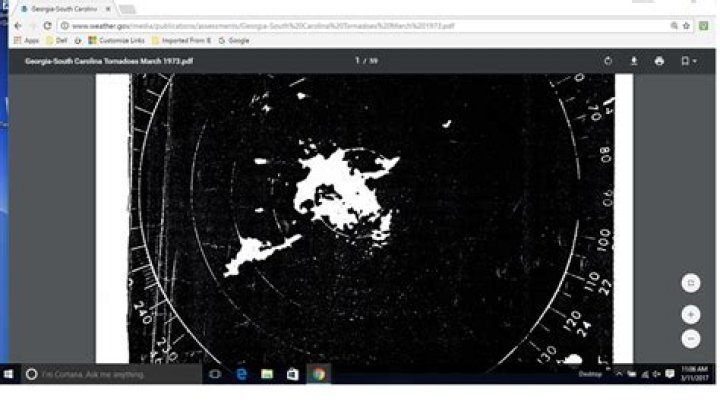Launch Microsoft Edge from the taskbar
The width and height of the screenshot is (720, 404).
point(241,374)
